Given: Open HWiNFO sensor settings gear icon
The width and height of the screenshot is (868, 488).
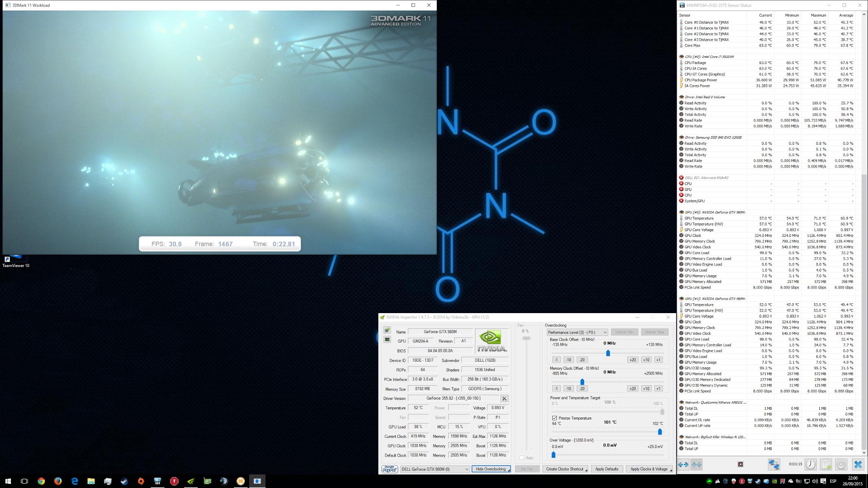Looking at the screenshot, I should (841, 464).
